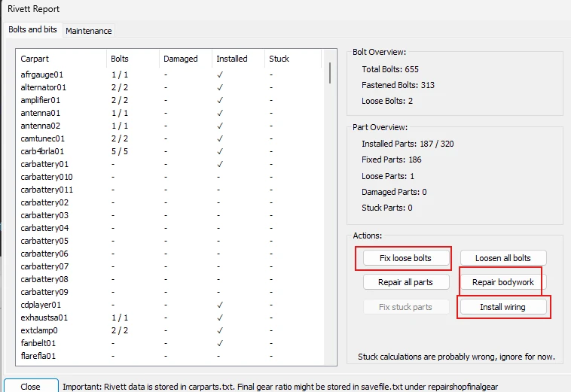Select the fanbelt01 list item

(39, 343)
